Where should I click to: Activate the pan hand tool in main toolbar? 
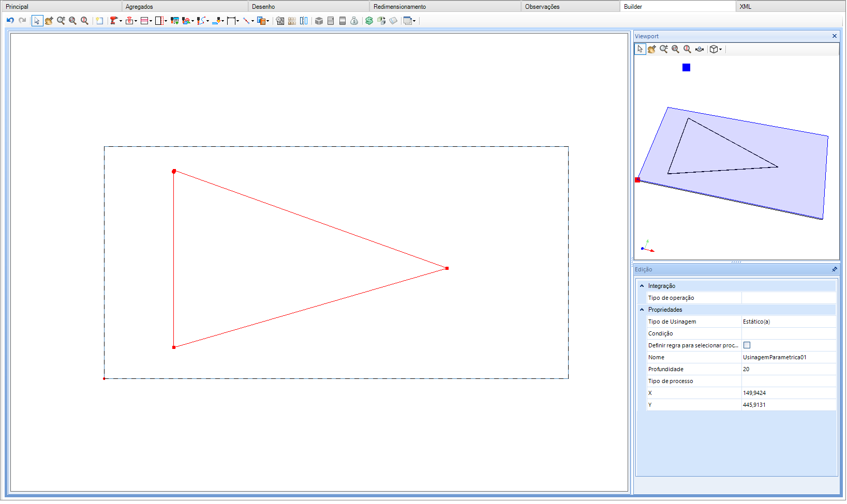coord(49,21)
